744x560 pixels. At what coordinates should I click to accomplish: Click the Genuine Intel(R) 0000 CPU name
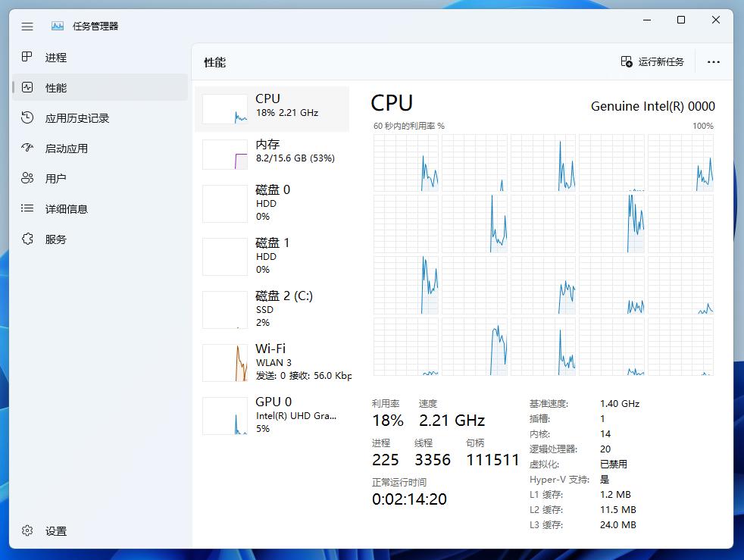tap(653, 106)
